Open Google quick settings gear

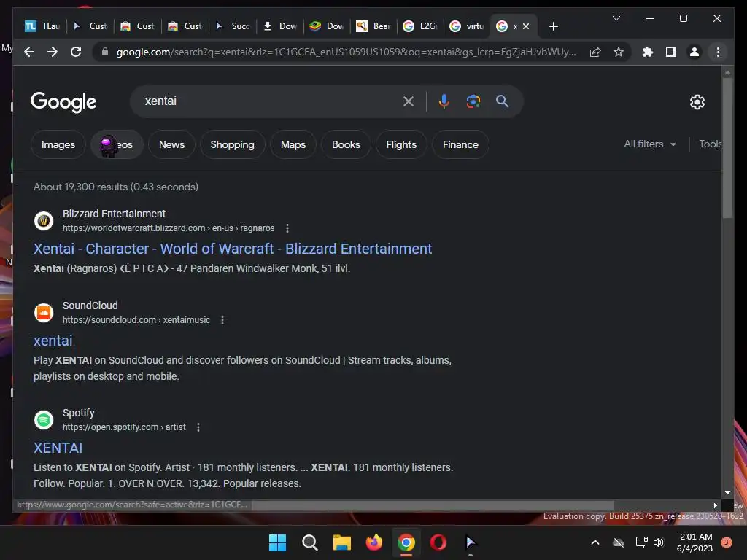tap(697, 102)
